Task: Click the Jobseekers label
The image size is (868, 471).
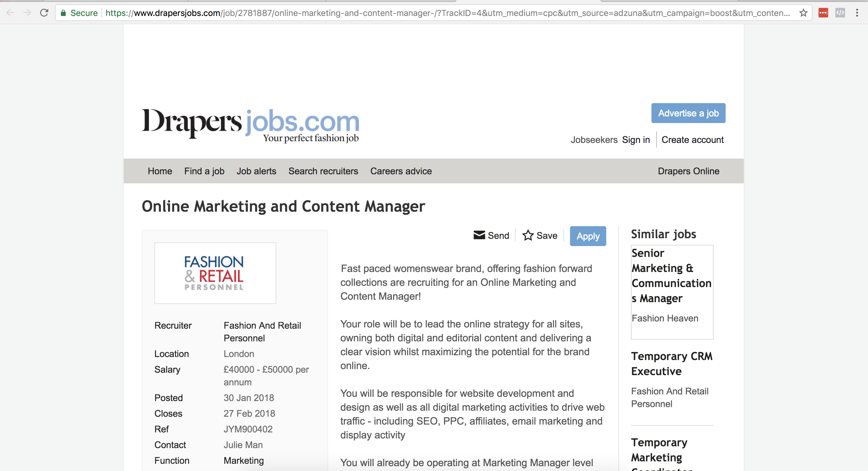Action: (x=594, y=140)
